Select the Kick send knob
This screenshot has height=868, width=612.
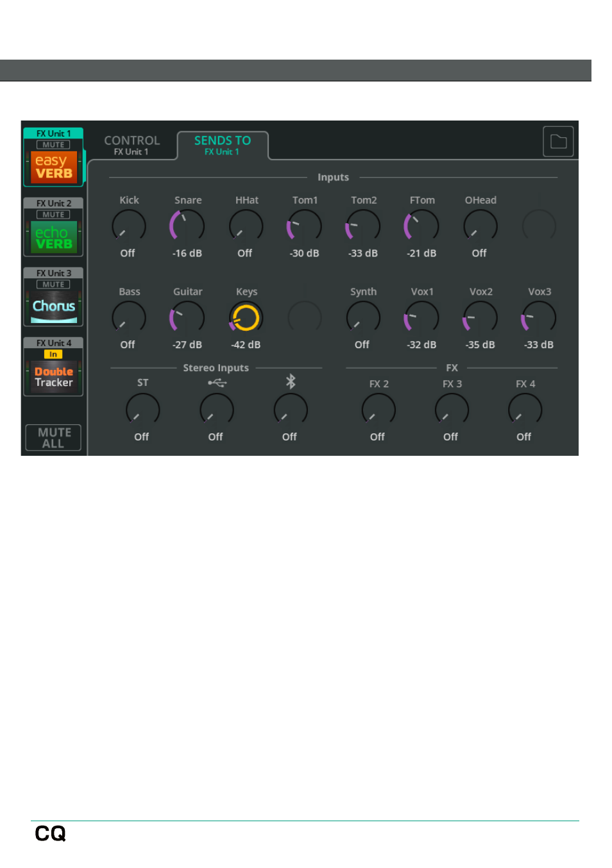pyautogui.click(x=129, y=226)
